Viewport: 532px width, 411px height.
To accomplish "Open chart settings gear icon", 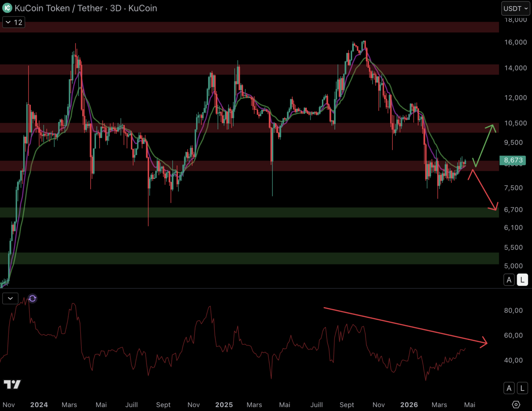I will (x=516, y=405).
